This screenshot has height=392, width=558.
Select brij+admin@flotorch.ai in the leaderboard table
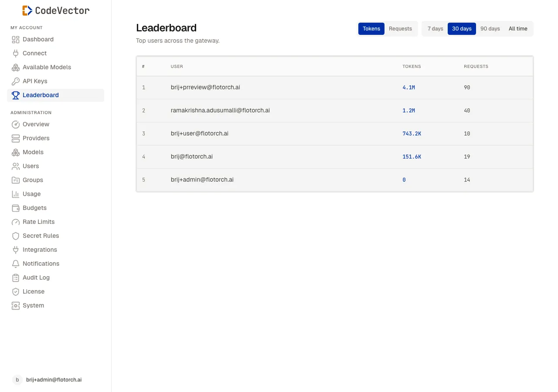point(202,180)
